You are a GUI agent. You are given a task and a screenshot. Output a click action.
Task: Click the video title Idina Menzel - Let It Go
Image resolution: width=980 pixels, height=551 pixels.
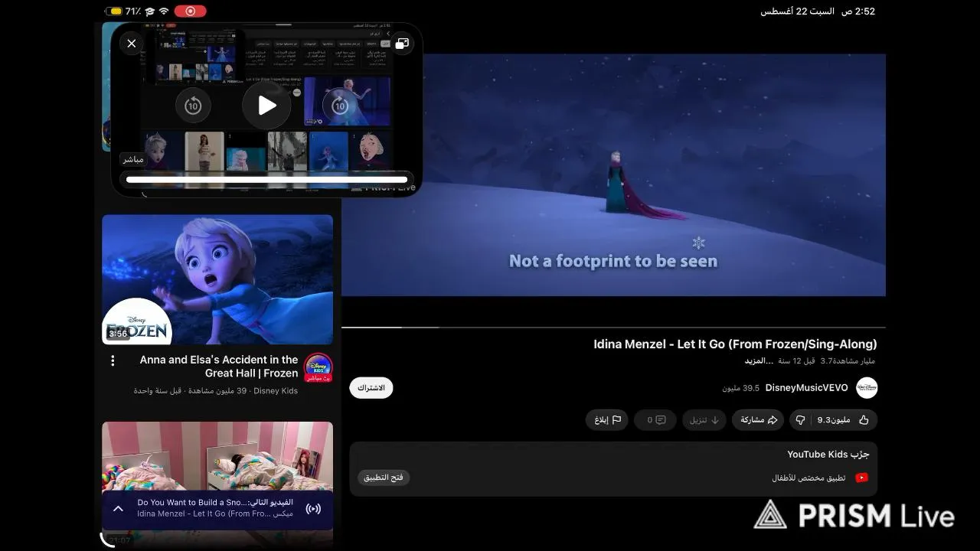[x=735, y=344]
